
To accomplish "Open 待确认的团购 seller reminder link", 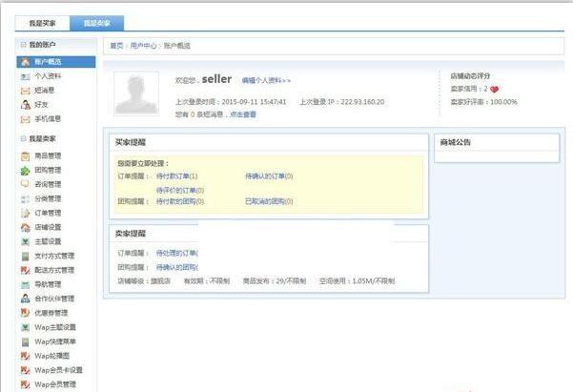I will pyautogui.click(x=177, y=267).
